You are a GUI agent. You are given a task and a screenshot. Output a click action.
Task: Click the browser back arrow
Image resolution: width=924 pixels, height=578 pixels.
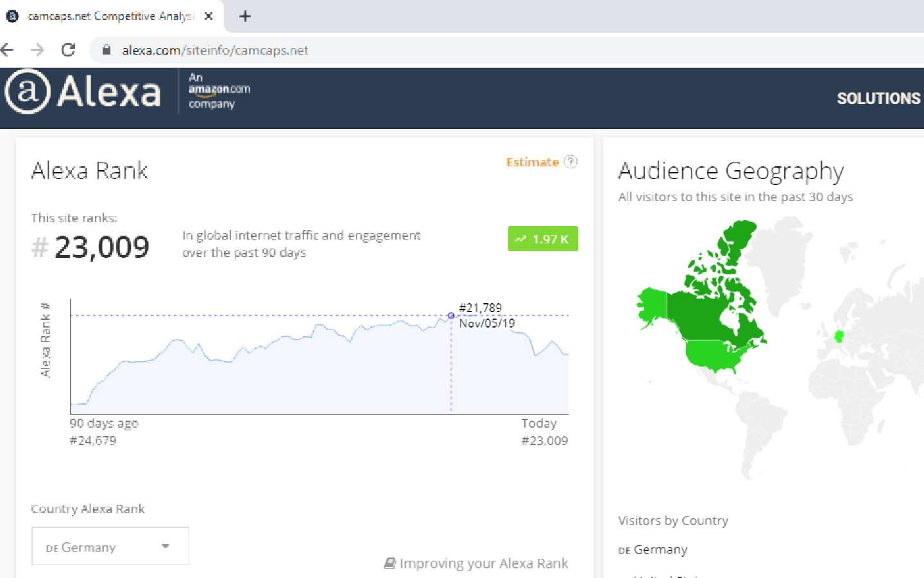pos(8,50)
